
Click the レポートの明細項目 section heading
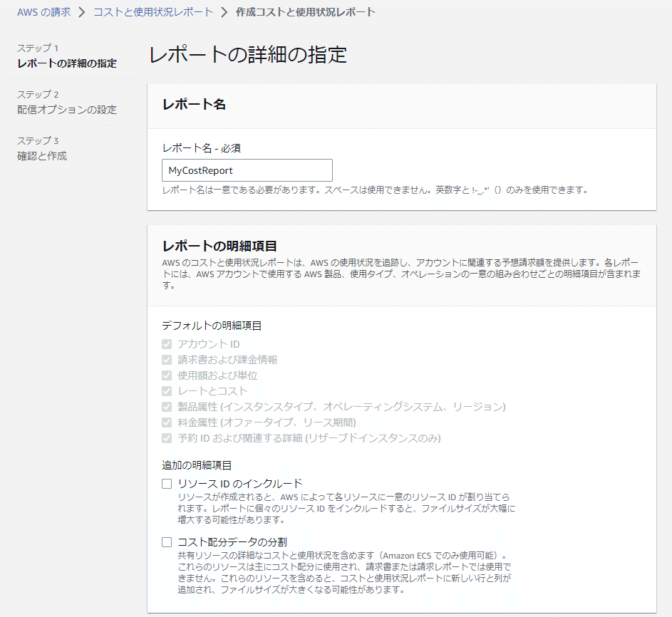click(219, 246)
